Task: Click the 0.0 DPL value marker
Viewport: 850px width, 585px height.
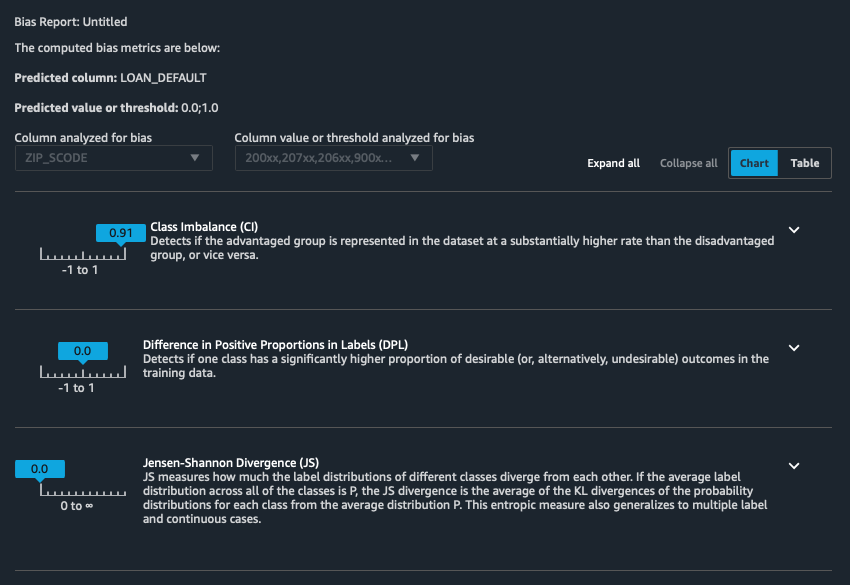Action: tap(83, 351)
